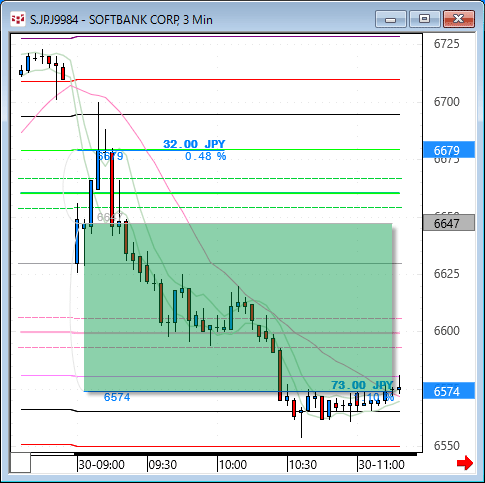Click the chart window app icon
Viewport: 485px width, 483px height.
[18, 19]
